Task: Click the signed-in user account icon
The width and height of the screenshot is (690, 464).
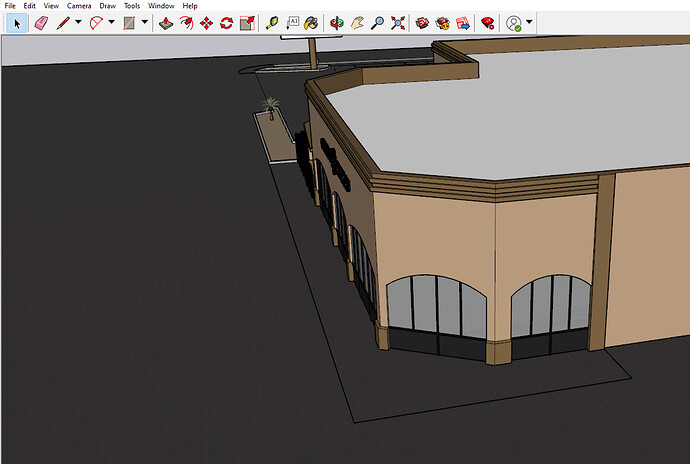Action: pyautogui.click(x=514, y=23)
